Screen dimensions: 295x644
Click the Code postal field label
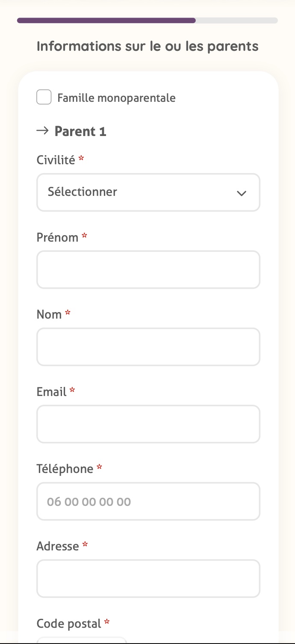[69, 623]
